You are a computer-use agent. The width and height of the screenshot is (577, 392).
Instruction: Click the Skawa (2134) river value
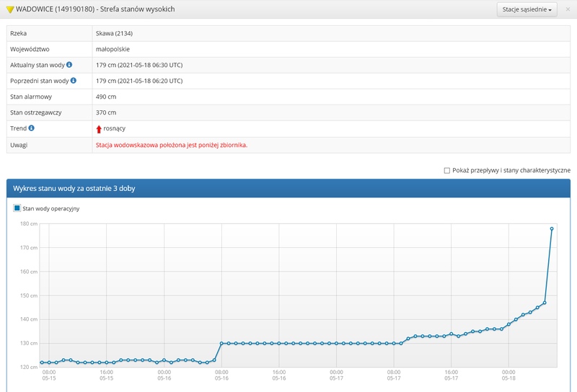tap(114, 33)
